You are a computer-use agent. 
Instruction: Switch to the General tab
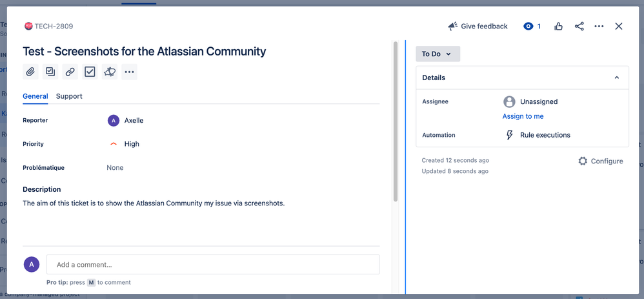coord(35,96)
